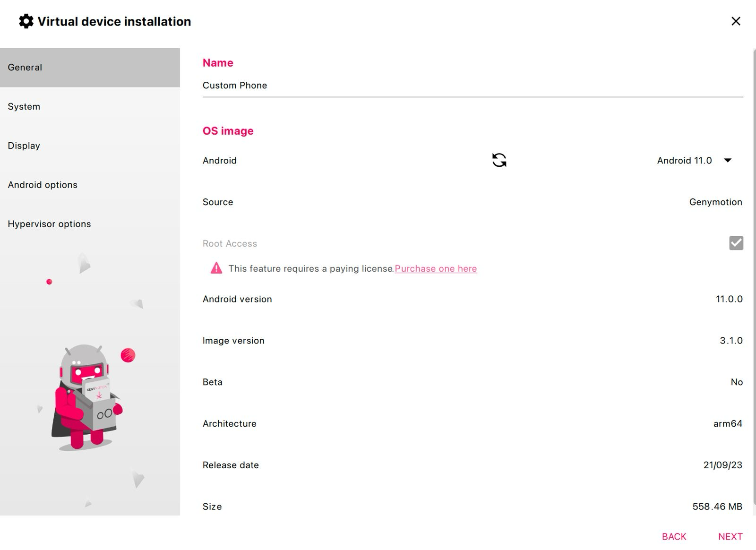Click the warning triangle next to license notice

pos(215,267)
